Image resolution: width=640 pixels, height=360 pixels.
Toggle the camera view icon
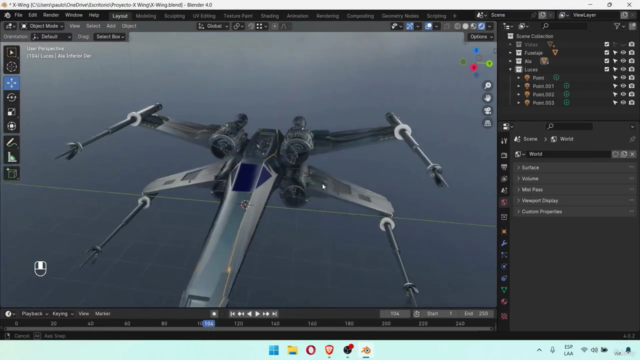pyautogui.click(x=487, y=111)
